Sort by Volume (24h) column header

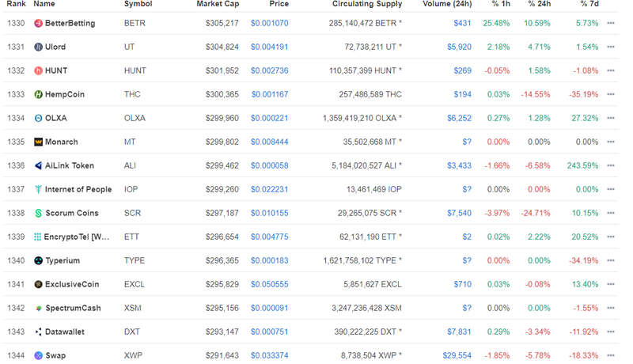point(447,4)
